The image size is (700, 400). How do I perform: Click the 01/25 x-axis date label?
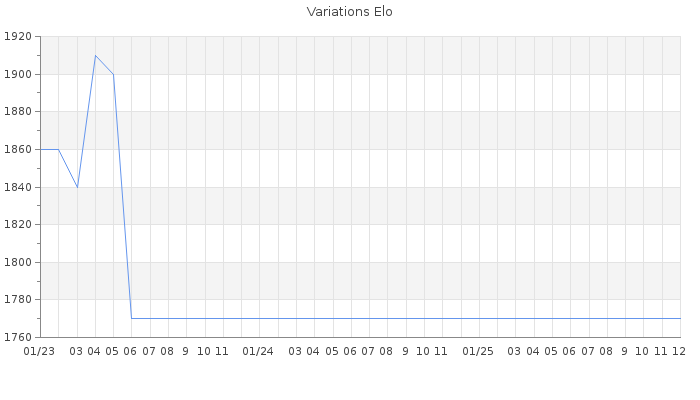[478, 351]
